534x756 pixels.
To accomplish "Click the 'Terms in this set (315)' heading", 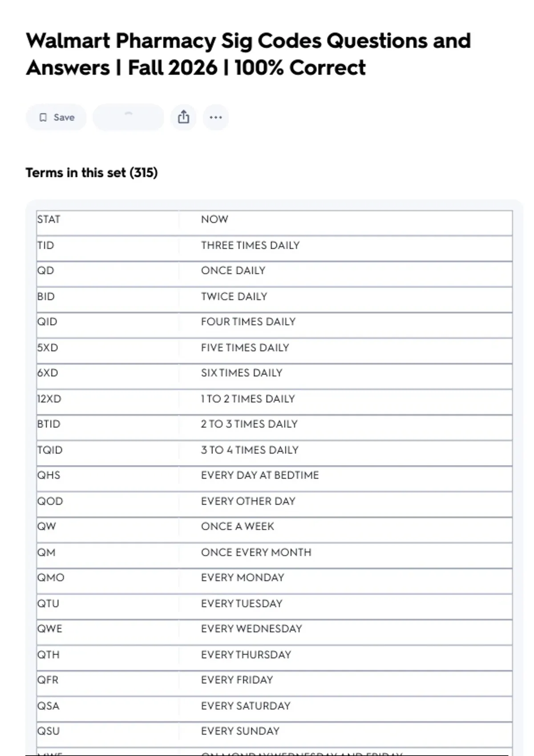I will pos(92,173).
